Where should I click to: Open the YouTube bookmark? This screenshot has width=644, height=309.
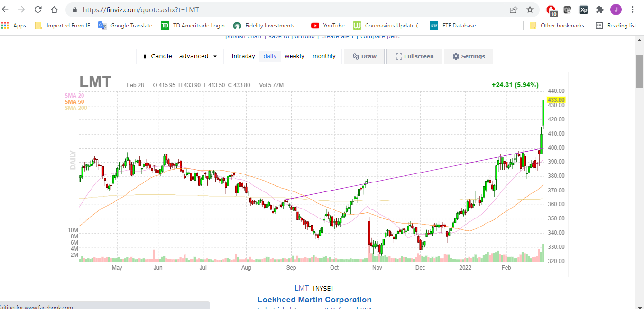[x=328, y=26]
